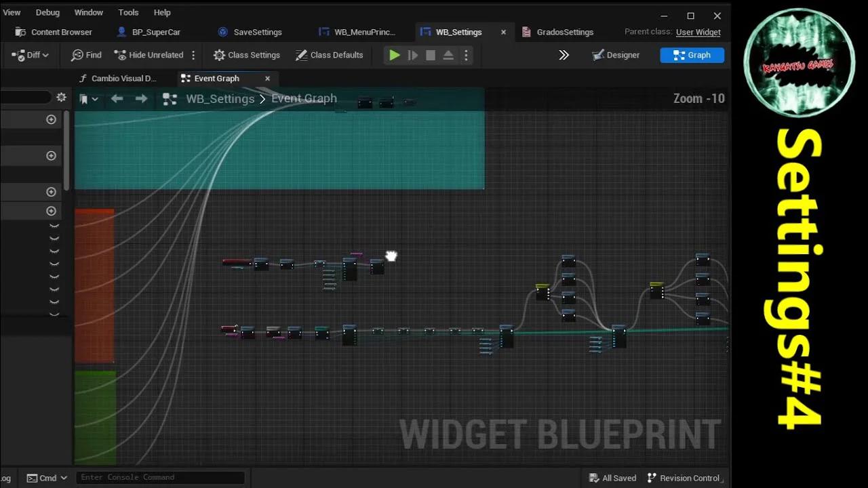Open the Window menu
The height and width of the screenshot is (488, 868).
(x=89, y=12)
